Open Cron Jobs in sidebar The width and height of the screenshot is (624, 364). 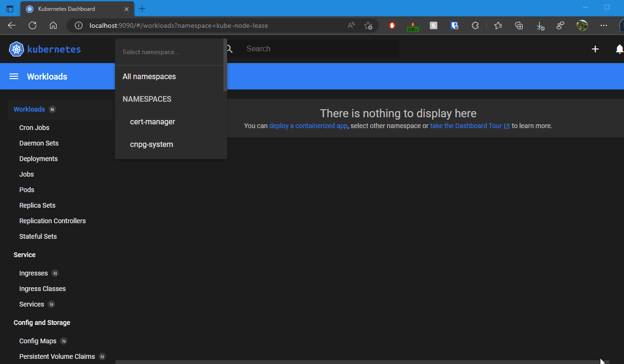pos(34,128)
